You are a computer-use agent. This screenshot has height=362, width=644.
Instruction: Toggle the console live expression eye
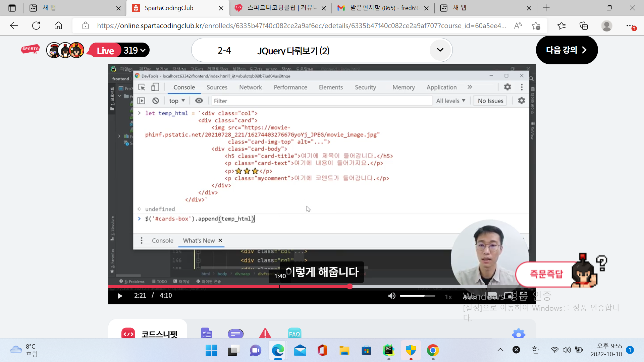[199, 101]
